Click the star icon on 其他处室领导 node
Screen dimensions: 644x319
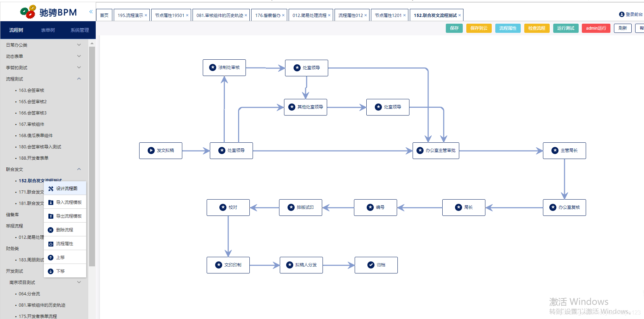[292, 107]
